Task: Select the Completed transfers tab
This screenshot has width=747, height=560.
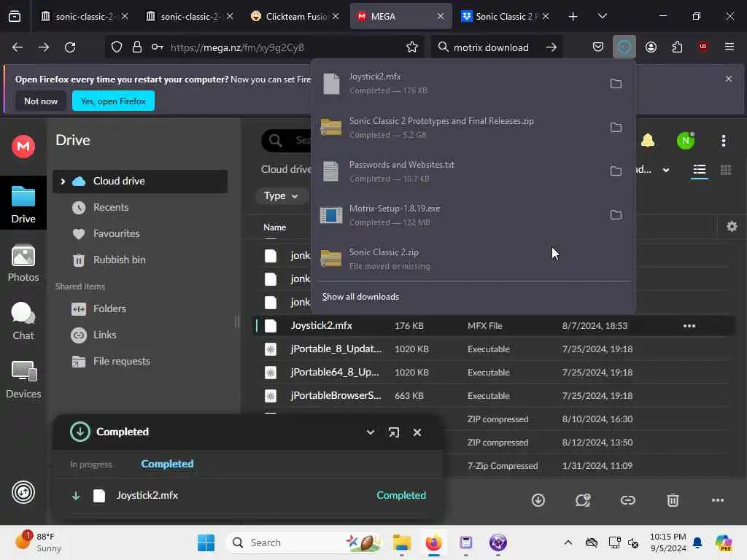Action: coord(167,464)
